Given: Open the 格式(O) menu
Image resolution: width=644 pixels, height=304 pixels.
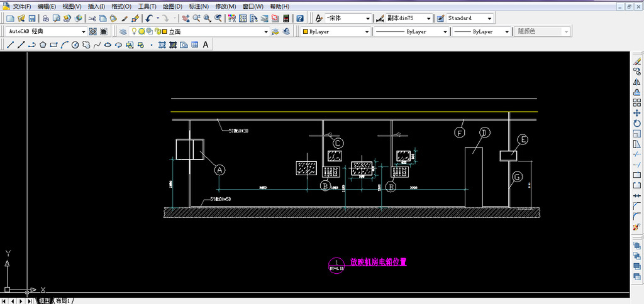Looking at the screenshot, I should tap(121, 6).
